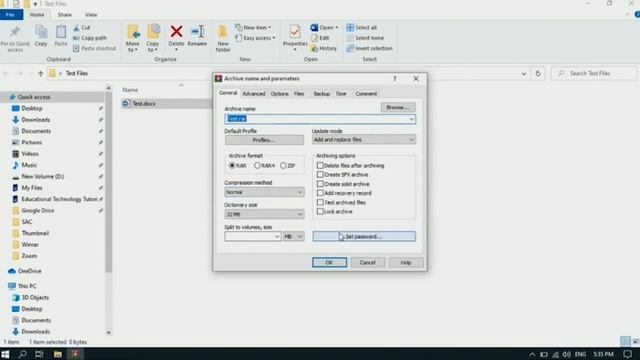This screenshot has height=360, width=640.
Task: Open the taskbar Search icon
Action: pos(22,354)
